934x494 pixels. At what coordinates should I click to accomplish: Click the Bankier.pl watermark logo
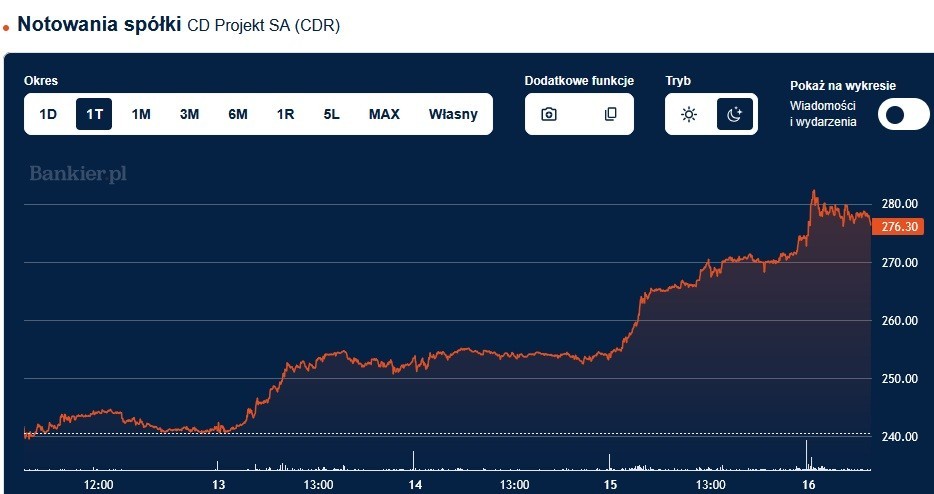click(x=78, y=174)
